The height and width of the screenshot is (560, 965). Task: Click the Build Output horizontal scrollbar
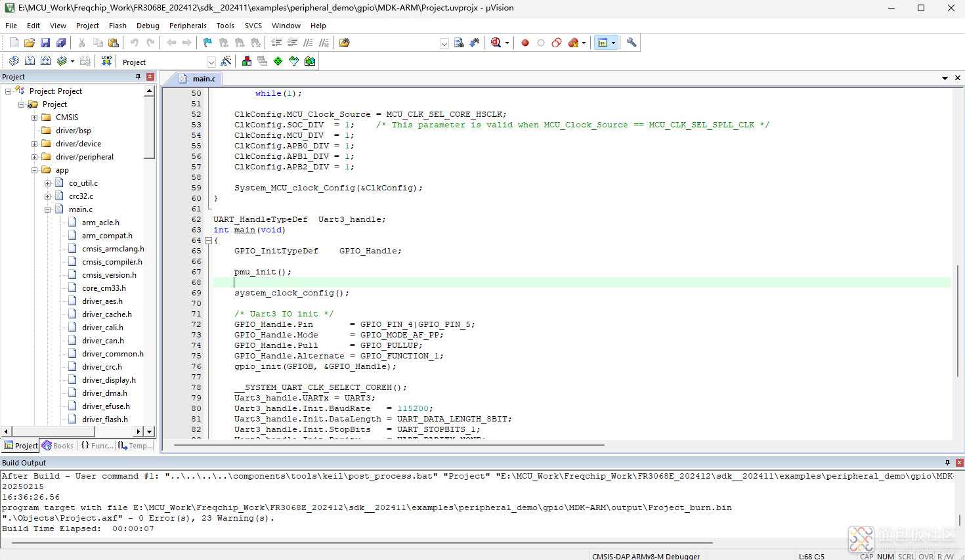pyautogui.click(x=362, y=543)
